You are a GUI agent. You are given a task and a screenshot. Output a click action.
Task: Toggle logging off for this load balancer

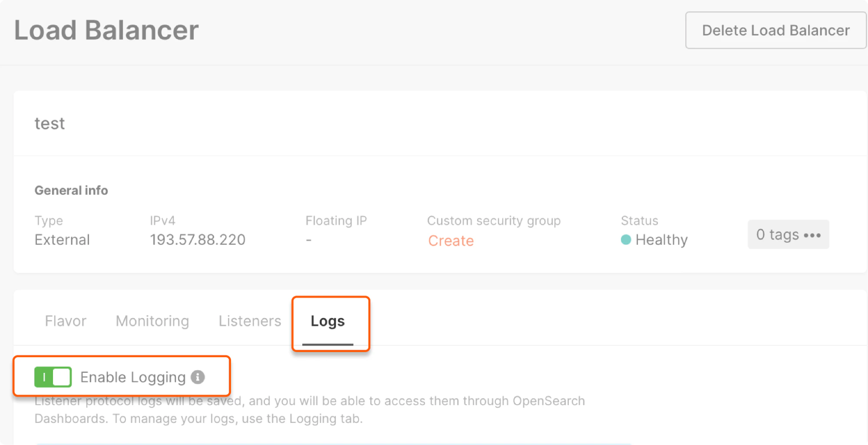(x=53, y=377)
